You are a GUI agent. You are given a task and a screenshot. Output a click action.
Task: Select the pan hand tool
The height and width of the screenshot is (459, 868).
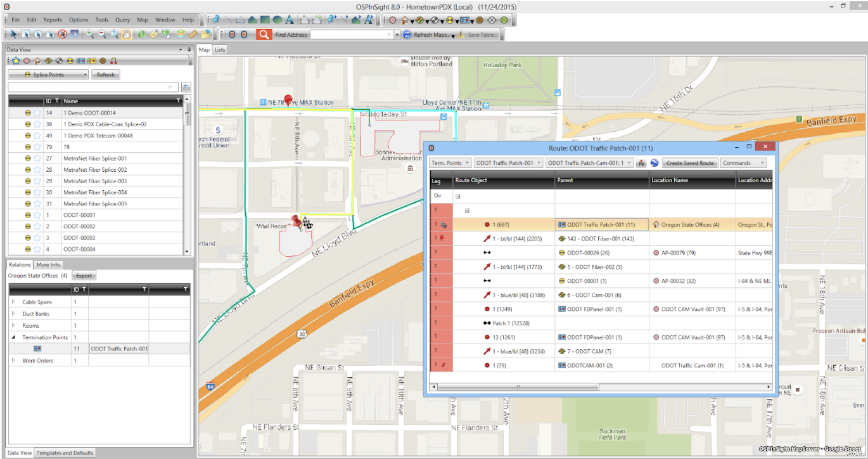point(127,34)
